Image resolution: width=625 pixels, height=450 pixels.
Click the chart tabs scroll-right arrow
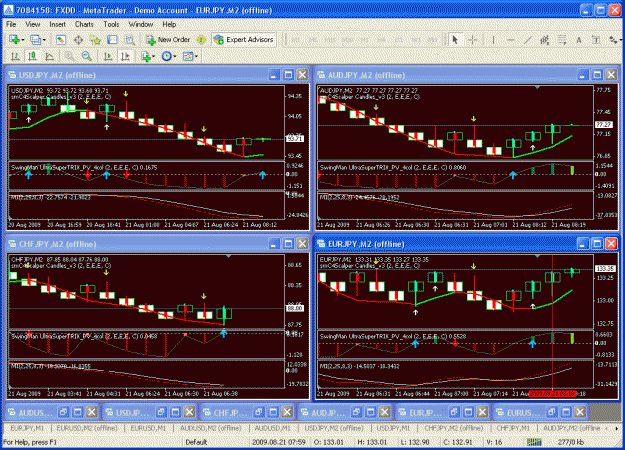tap(617, 428)
